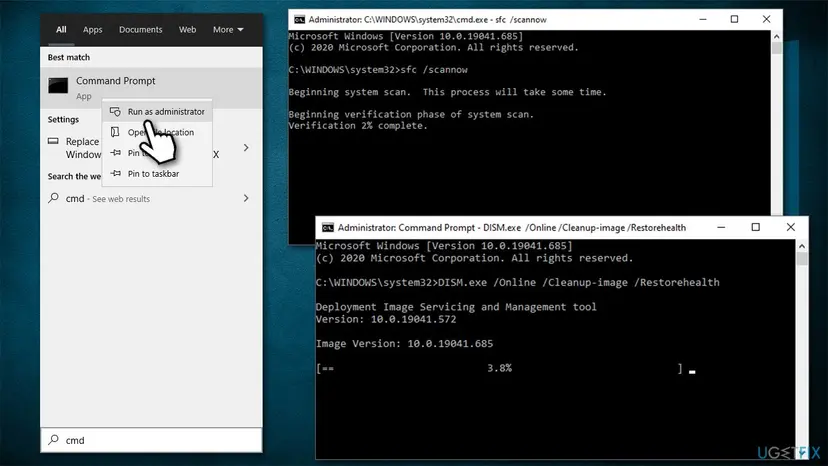Click the 3.8% progress text in DISM window
The height and width of the screenshot is (466, 828).
499,368
